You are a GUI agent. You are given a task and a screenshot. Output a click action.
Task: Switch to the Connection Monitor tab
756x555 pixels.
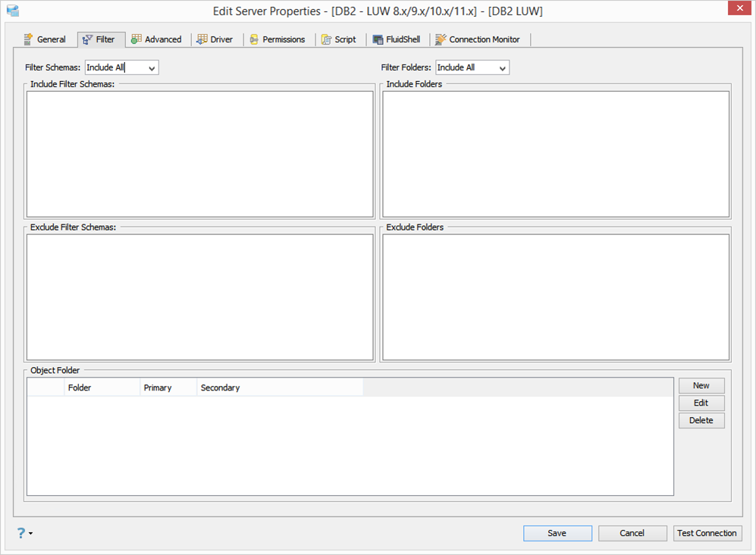click(x=478, y=39)
